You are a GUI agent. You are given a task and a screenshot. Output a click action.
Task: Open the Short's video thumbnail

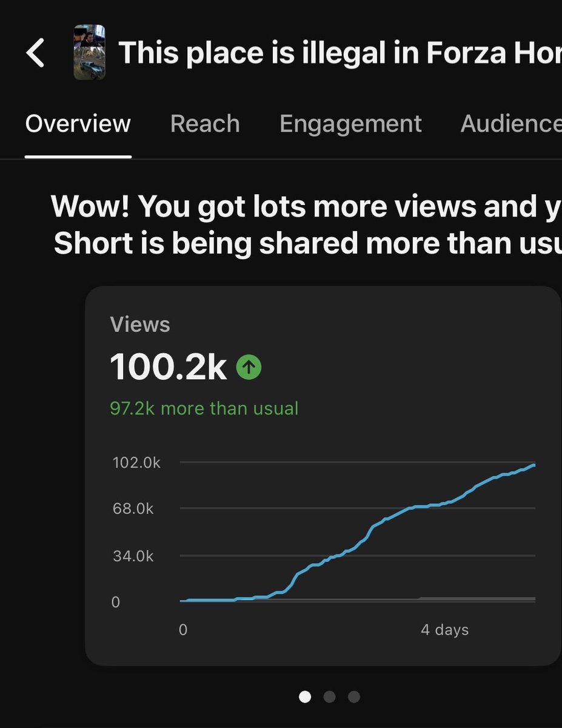click(89, 52)
